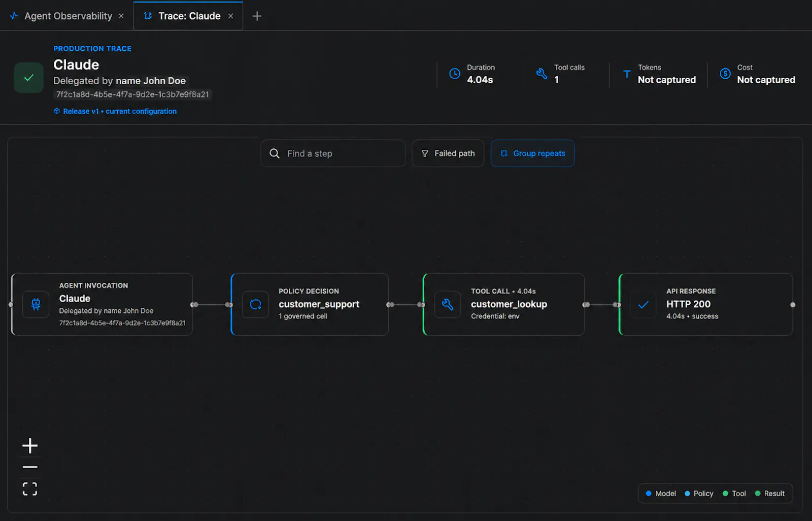Click the Policy legend dot
This screenshot has height=521, width=812.
coord(687,494)
